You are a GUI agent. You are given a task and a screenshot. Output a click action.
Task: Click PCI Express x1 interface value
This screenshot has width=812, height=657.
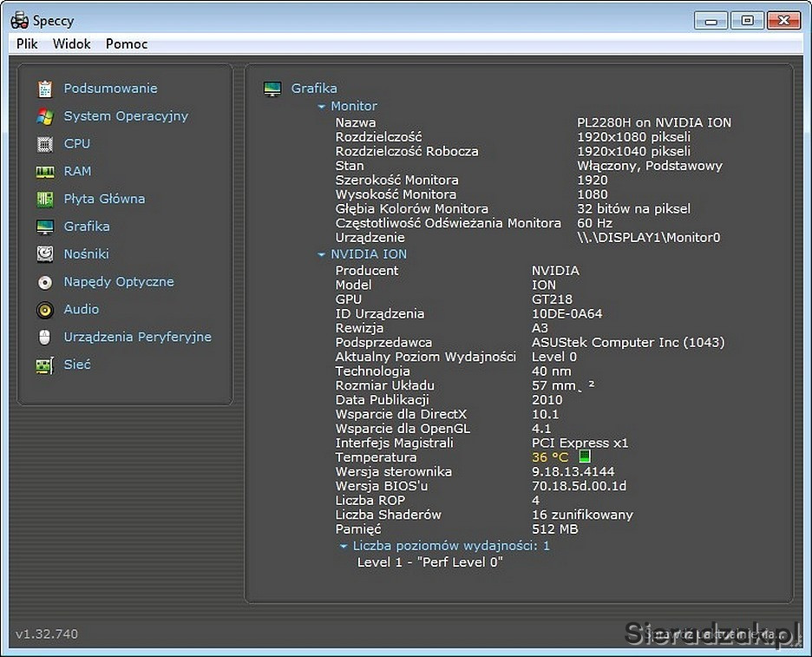point(580,443)
